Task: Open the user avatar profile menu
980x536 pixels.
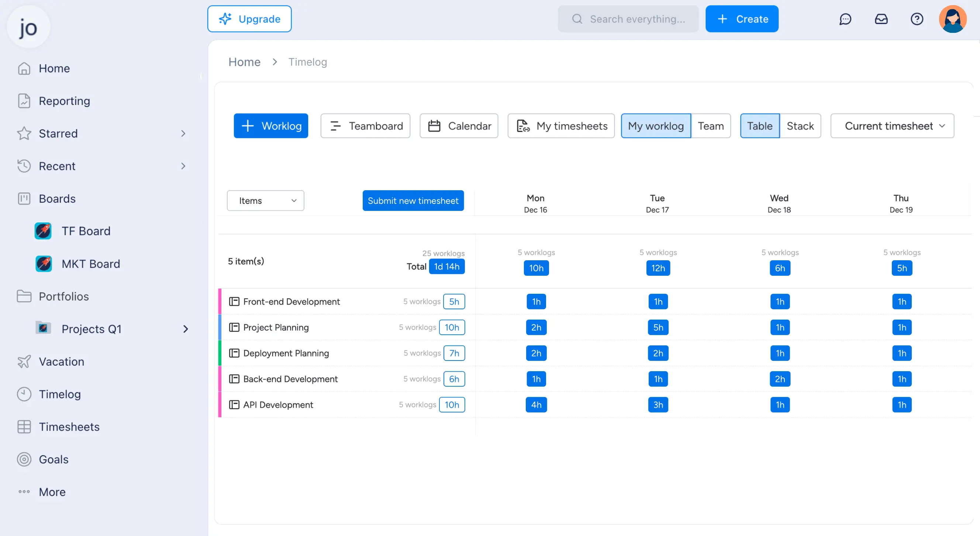Action: click(x=953, y=19)
